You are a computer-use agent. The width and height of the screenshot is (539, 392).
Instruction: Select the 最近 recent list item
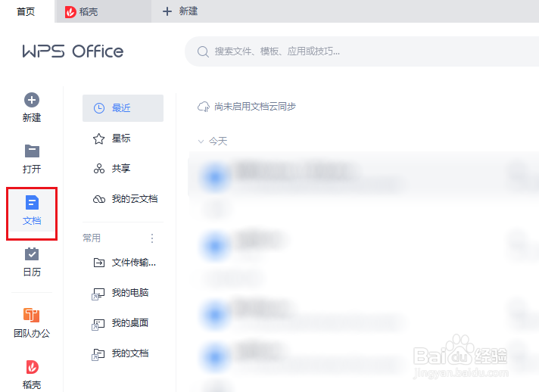coord(123,108)
